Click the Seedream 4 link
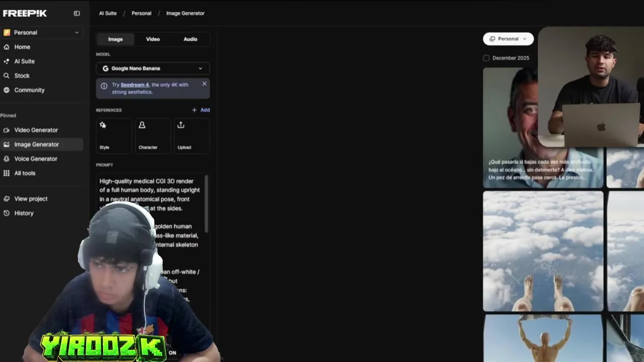 point(135,84)
